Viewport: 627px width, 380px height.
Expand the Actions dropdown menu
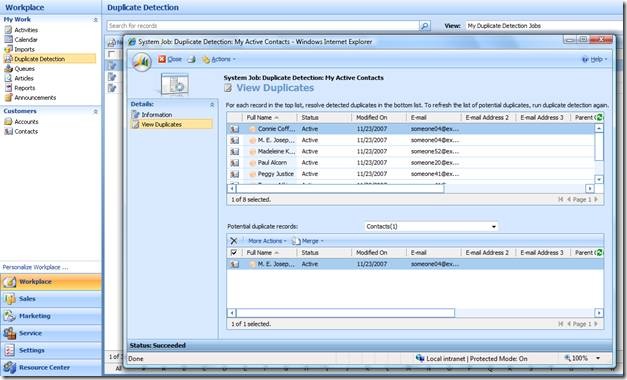219,59
